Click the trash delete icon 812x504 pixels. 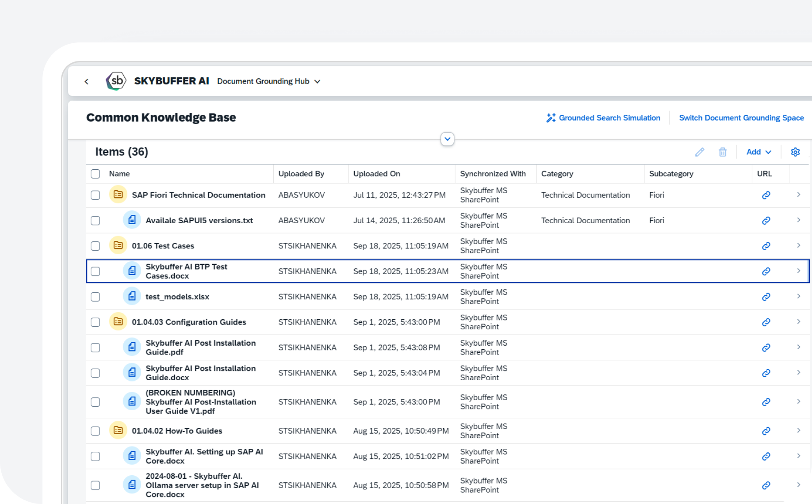tap(722, 152)
